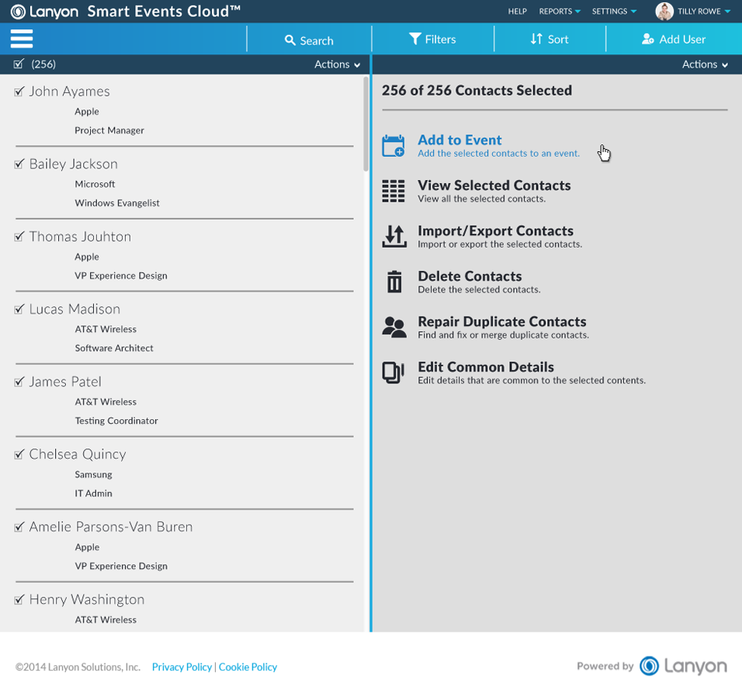Click the Software Architect job title

(114, 348)
